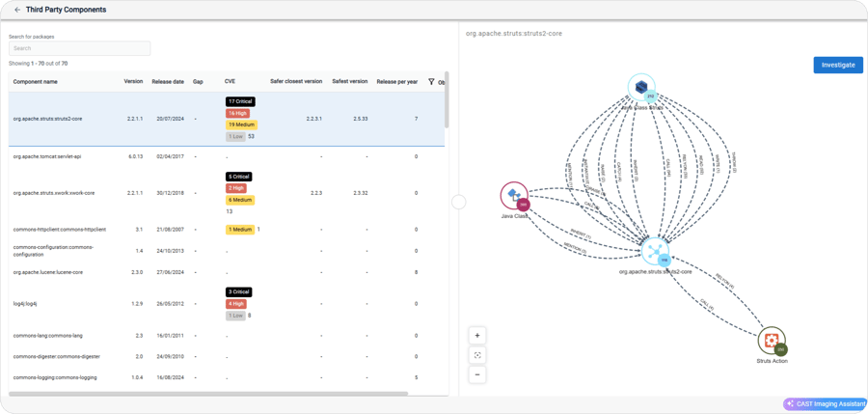The height and width of the screenshot is (414, 868).
Task: Click the org.apache.struts:struts2-core graph node
Action: point(655,252)
